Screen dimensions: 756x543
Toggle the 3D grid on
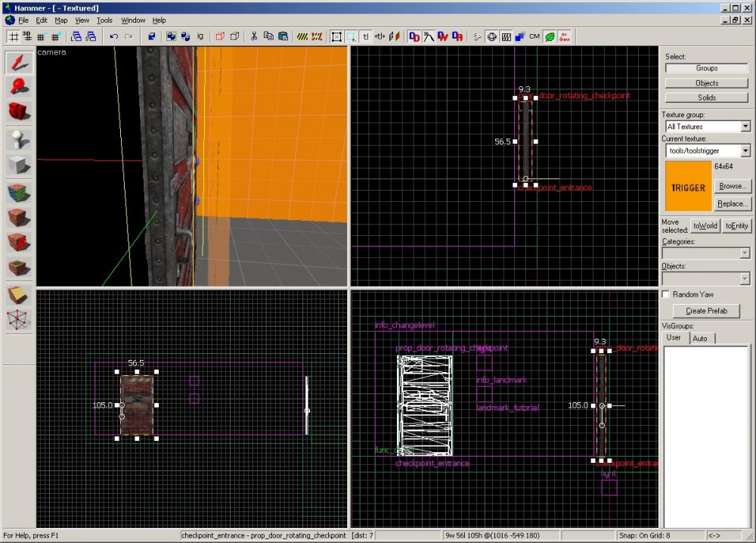27,36
